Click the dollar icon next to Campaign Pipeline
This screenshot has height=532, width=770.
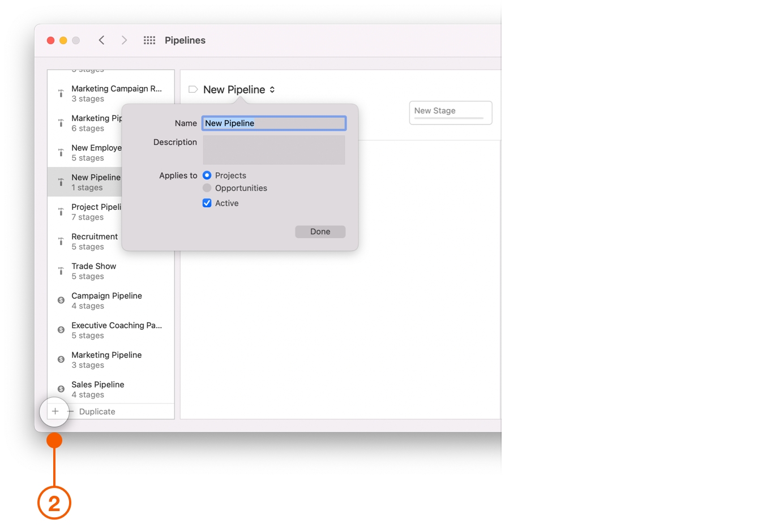click(61, 300)
